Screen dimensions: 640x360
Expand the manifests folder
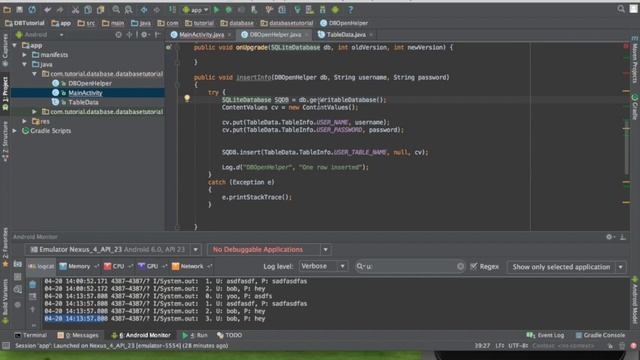pyautogui.click(x=24, y=55)
